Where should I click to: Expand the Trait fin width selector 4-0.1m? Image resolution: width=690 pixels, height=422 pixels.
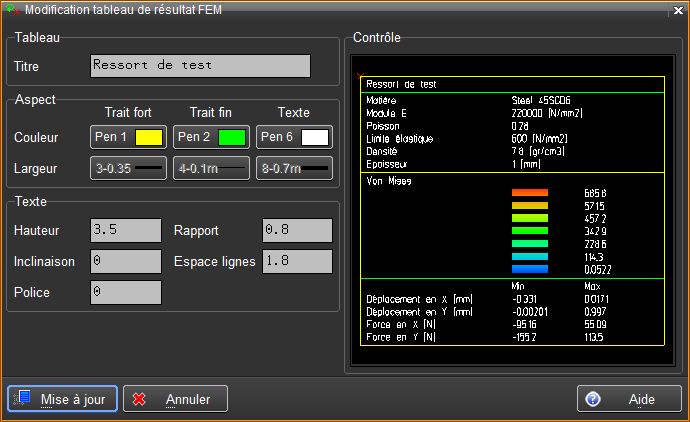click(x=211, y=168)
